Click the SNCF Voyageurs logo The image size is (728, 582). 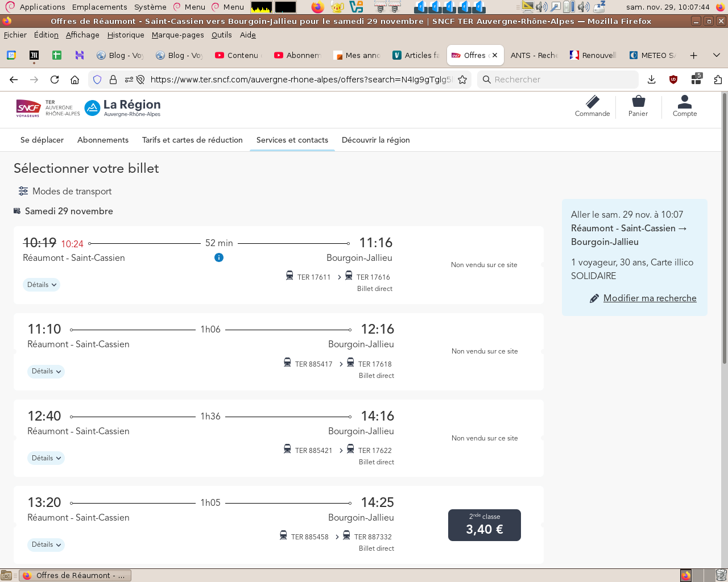tap(28, 107)
